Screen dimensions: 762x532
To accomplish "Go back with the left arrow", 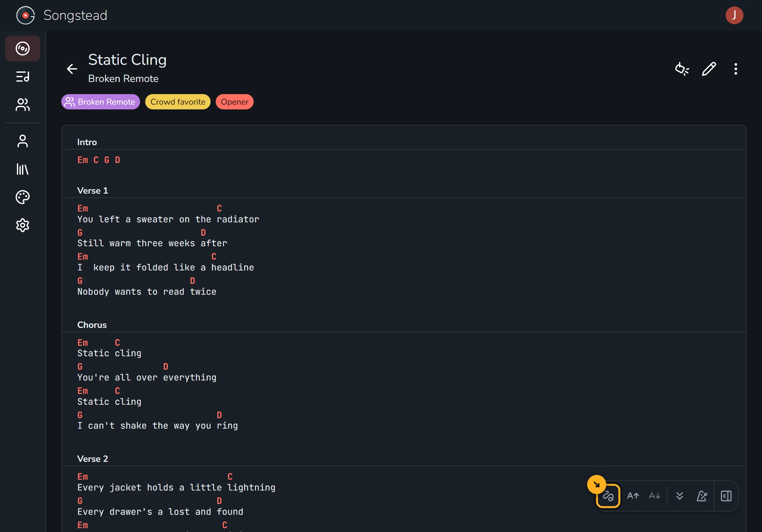I will click(x=72, y=69).
